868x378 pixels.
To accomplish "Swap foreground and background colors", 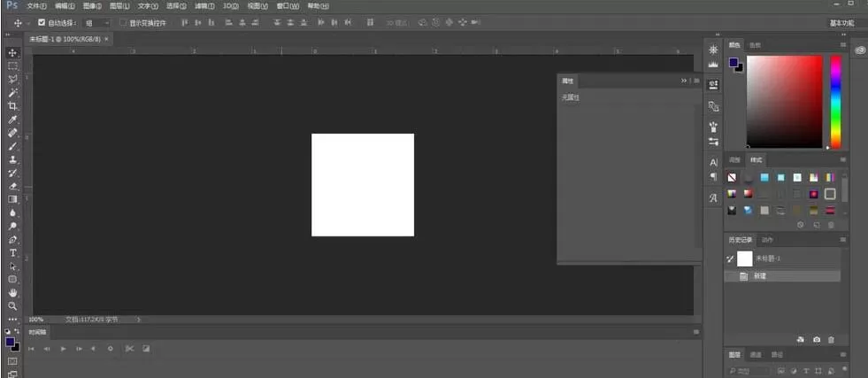I will point(17,331).
